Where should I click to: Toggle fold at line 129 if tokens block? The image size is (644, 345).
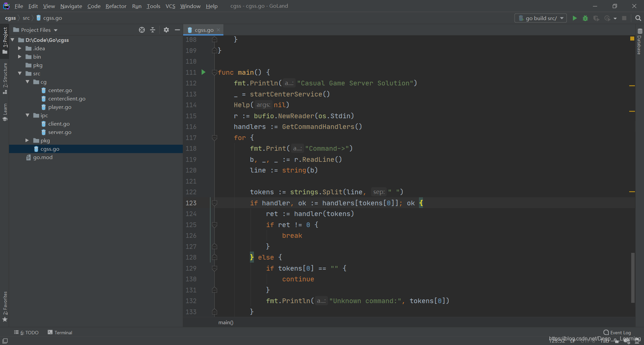215,268
